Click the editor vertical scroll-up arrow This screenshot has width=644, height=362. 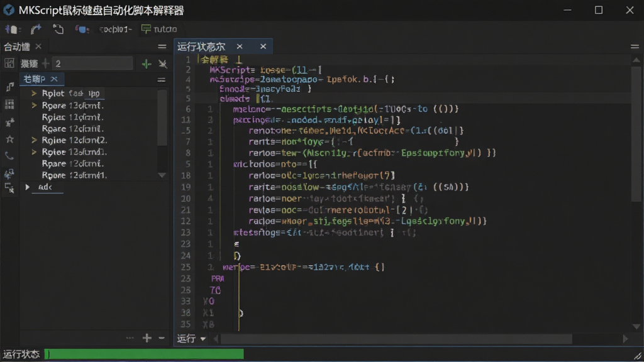pos(636,60)
